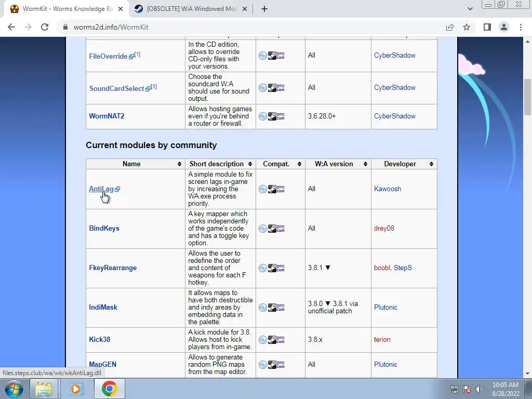This screenshot has height=399, width=532.
Task: Switch to the WormKit - Worms Knowledge Base tab
Action: point(66,9)
